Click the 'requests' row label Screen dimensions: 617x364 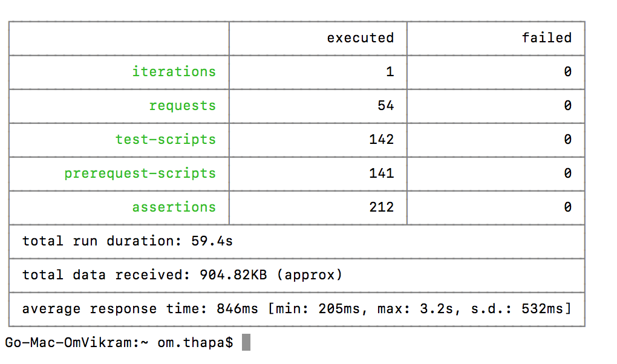[x=182, y=105]
